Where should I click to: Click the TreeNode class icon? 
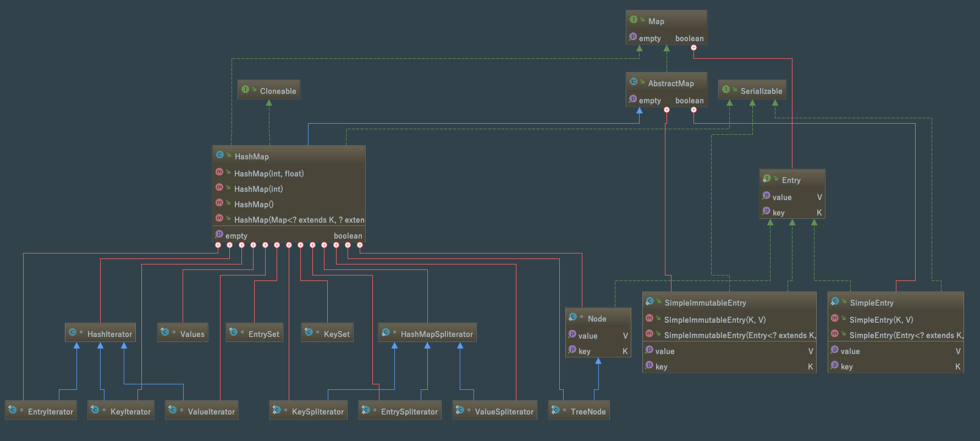[x=555, y=410]
